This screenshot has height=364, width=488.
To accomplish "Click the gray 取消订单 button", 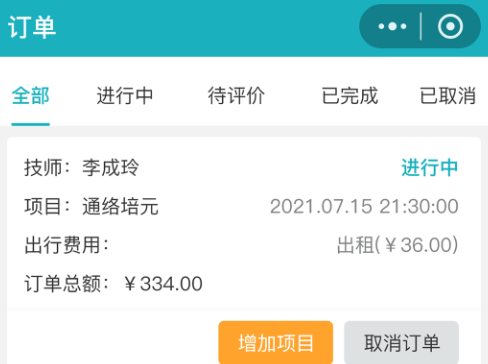I will 402,342.
